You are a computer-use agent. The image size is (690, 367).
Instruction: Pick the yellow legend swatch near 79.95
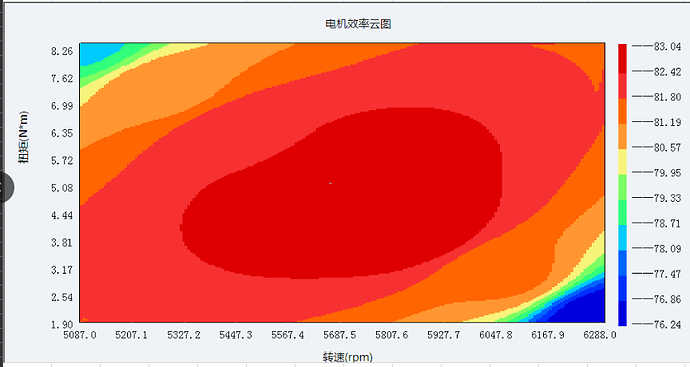coord(622,162)
